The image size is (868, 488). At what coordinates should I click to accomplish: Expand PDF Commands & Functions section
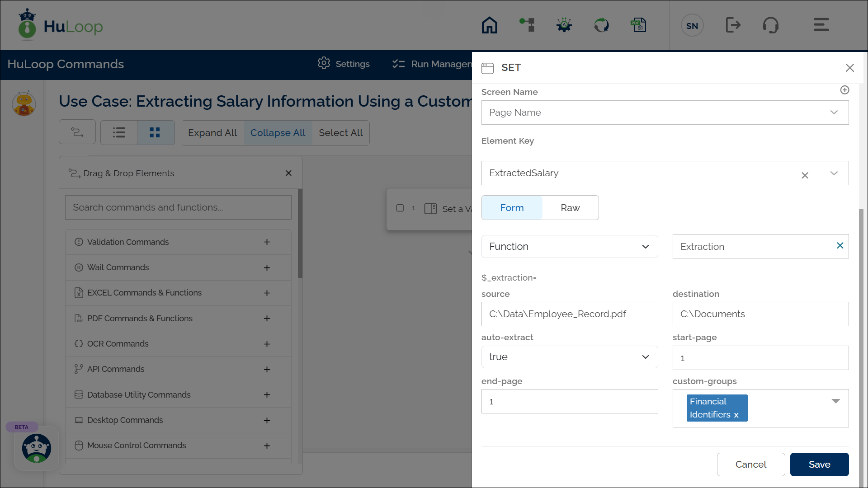click(x=267, y=319)
